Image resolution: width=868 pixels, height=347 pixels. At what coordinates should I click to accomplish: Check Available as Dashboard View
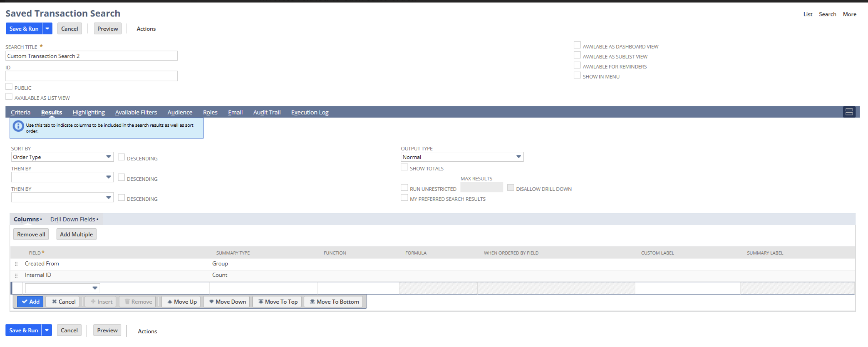[577, 45]
